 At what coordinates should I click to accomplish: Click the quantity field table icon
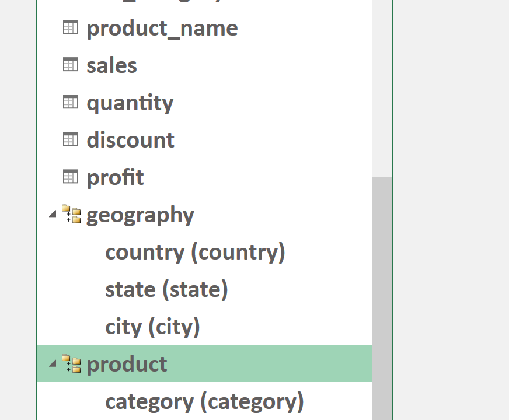coord(71,102)
